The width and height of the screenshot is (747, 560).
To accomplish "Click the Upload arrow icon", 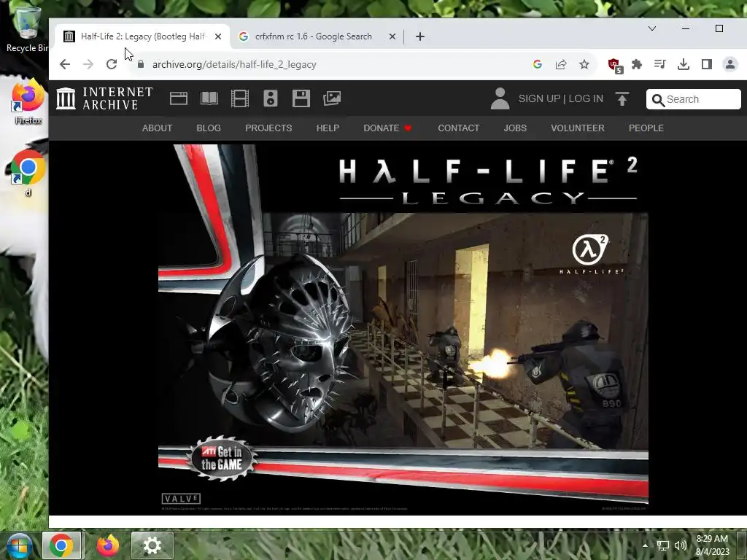I will pyautogui.click(x=622, y=98).
